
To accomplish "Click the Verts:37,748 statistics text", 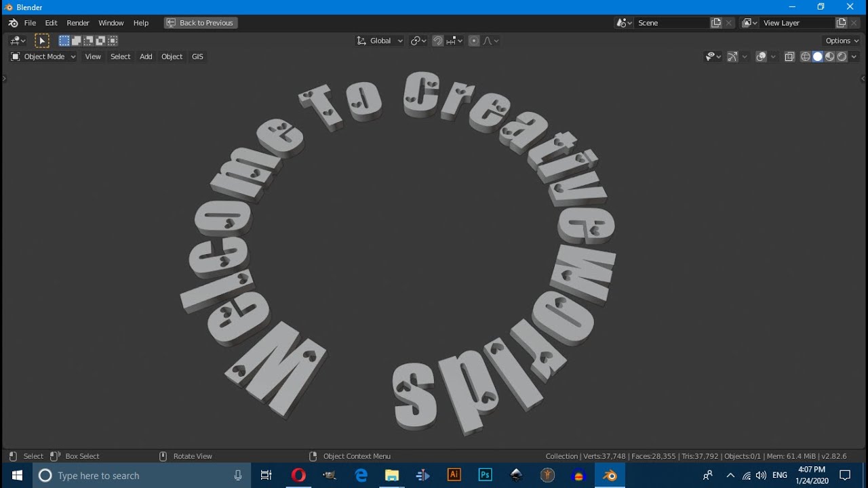I will click(603, 456).
